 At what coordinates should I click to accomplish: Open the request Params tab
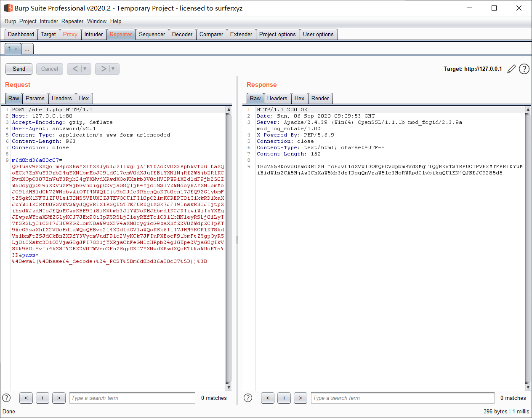pos(35,99)
